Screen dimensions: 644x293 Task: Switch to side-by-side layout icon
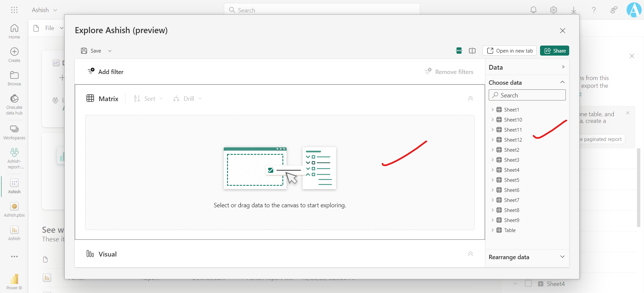click(x=472, y=51)
